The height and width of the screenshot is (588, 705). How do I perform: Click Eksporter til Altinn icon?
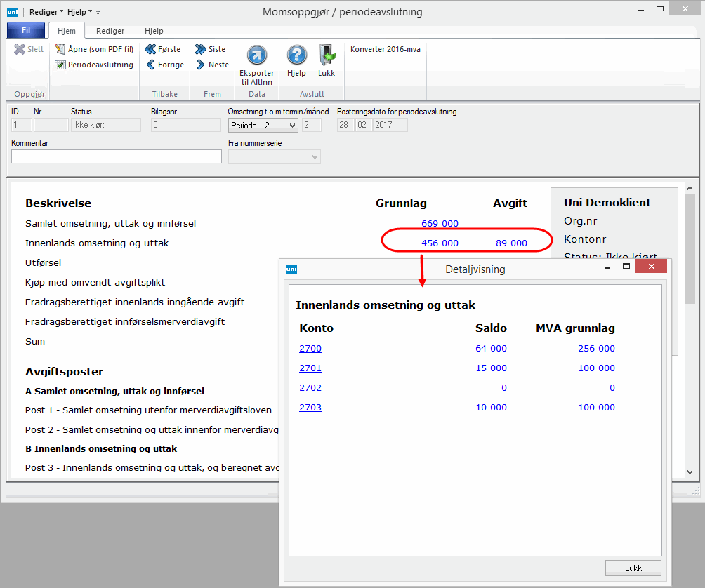(x=257, y=55)
